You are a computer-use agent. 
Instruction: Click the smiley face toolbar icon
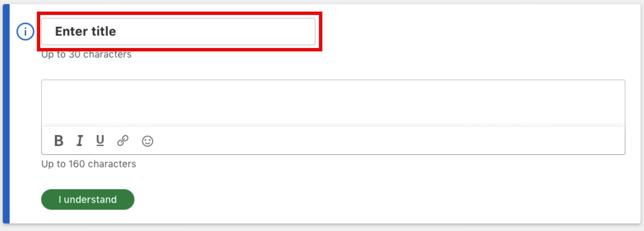click(147, 141)
